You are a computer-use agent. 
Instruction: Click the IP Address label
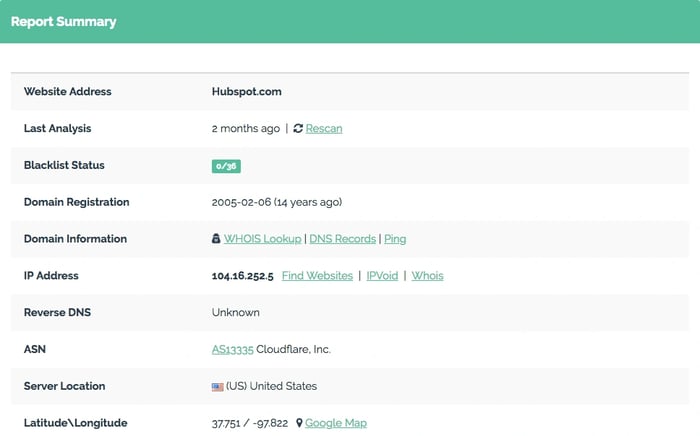51,276
